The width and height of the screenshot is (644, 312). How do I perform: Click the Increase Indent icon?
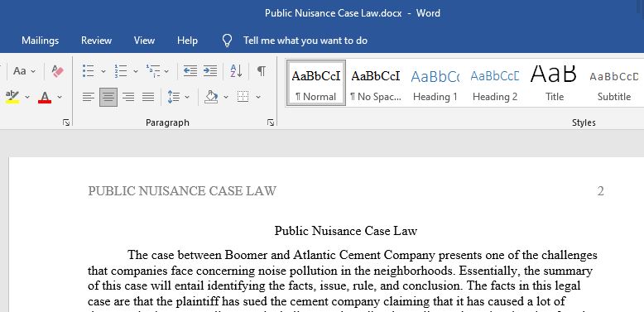pos(210,71)
